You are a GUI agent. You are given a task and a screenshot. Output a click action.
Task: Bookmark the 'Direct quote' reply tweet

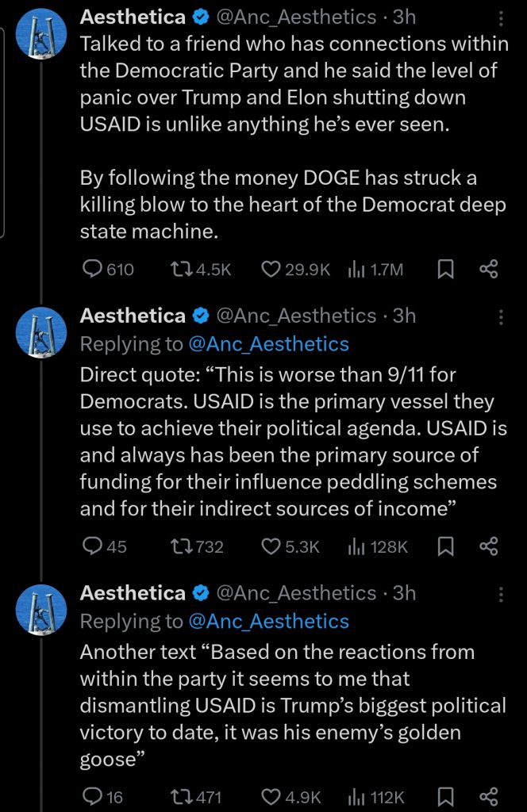pos(446,546)
